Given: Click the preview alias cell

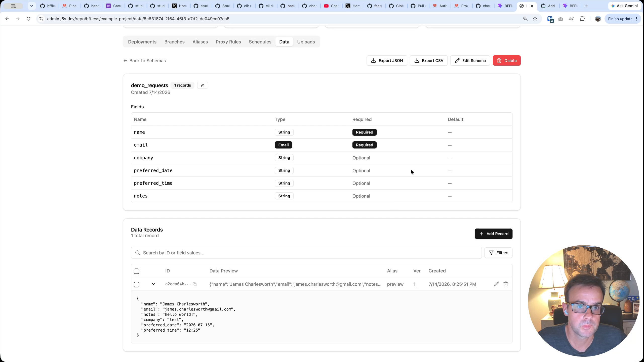Looking at the screenshot, I should tap(395, 284).
